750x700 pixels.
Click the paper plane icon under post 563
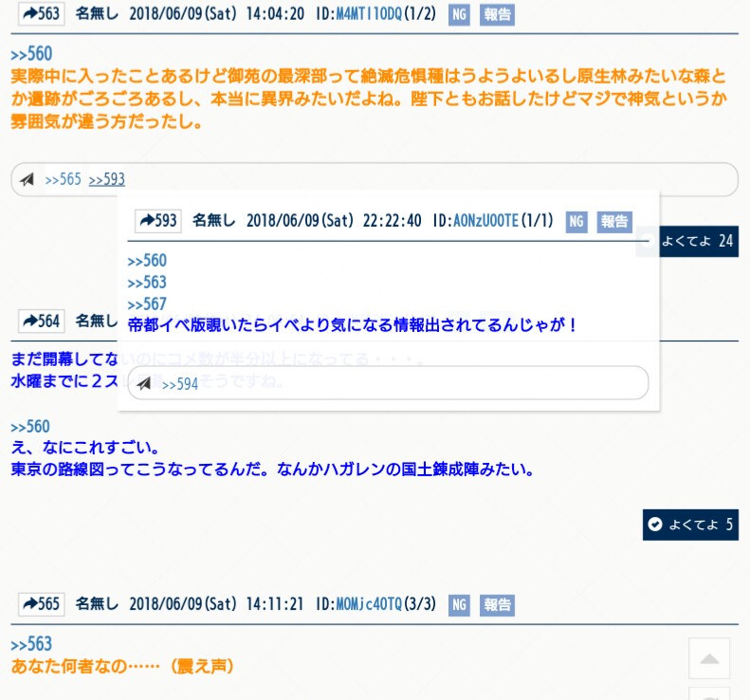click(x=27, y=179)
